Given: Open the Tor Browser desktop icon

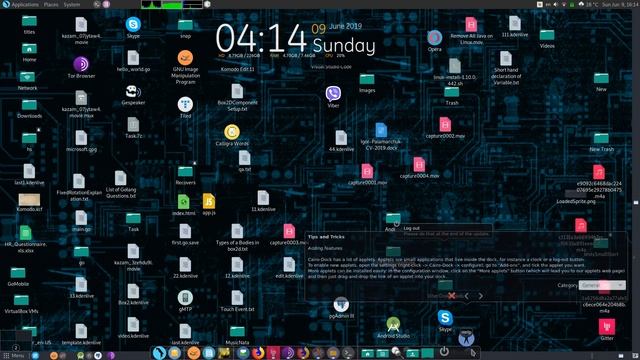Looking at the screenshot, I should coord(81,64).
